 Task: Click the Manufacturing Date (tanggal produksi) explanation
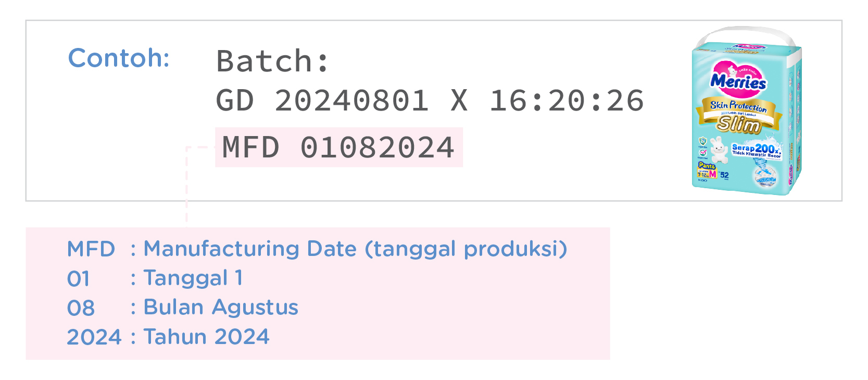[x=355, y=249]
